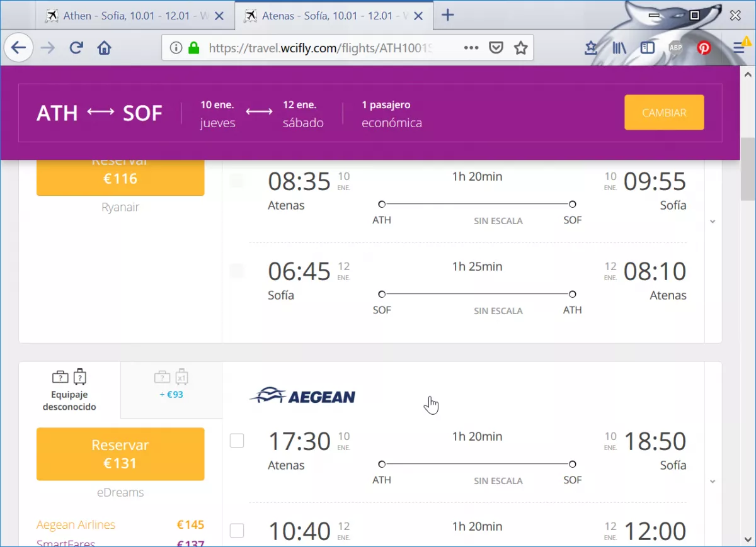Click the 1h 25min flight duration
The image size is (756, 547).
click(477, 266)
